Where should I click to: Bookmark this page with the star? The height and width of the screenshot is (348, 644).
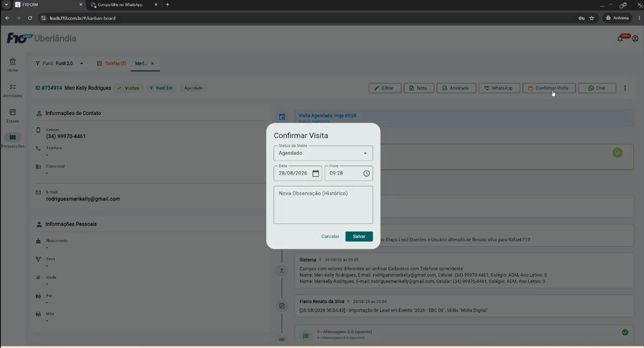592,18
